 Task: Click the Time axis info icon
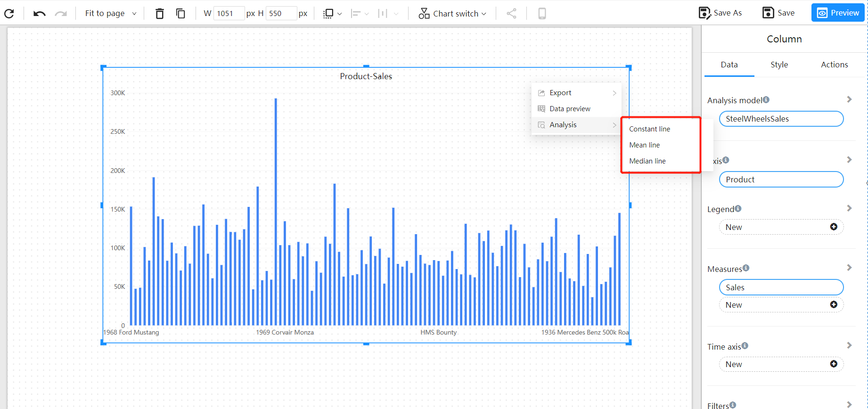tap(745, 346)
